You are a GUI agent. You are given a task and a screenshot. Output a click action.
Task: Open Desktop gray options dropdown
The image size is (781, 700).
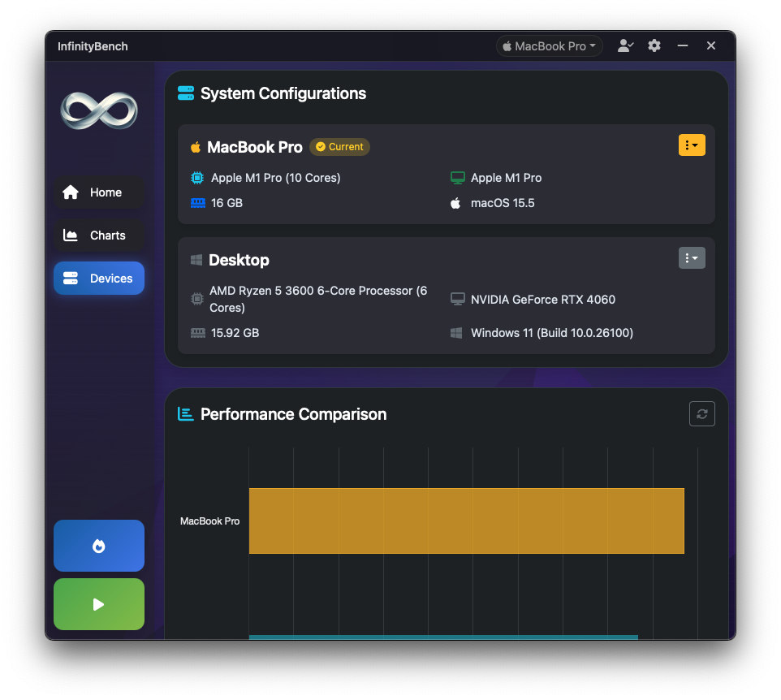[x=692, y=257]
